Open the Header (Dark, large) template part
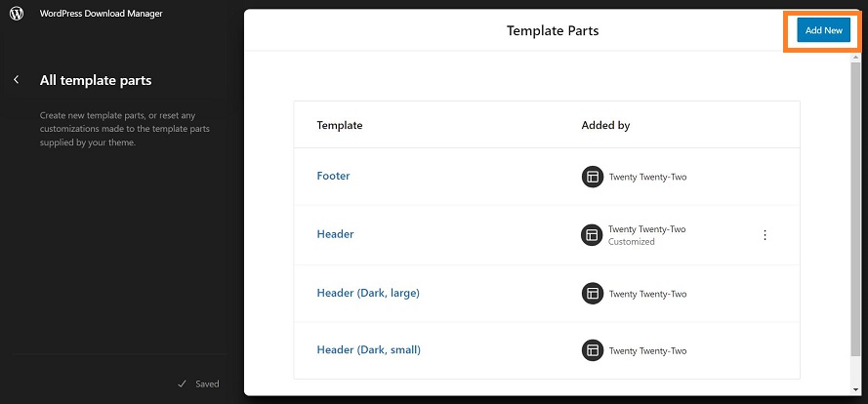Viewport: 868px width, 404px height. (368, 293)
